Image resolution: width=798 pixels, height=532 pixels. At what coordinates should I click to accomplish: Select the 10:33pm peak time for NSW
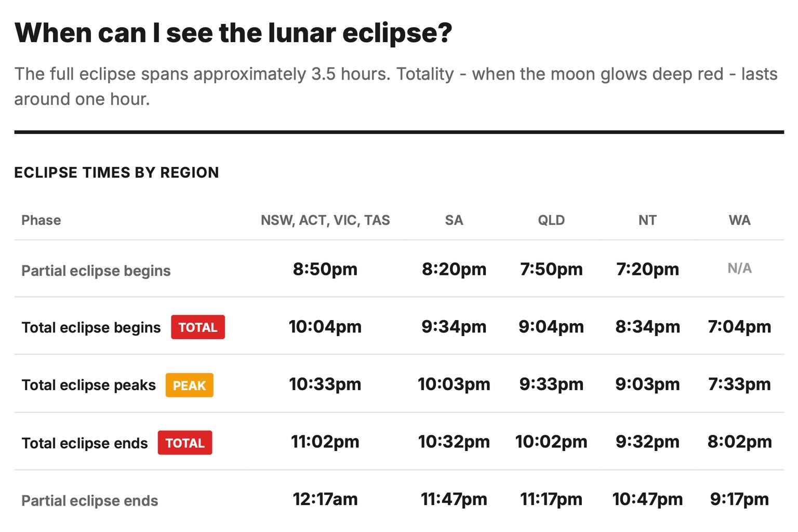(x=325, y=384)
